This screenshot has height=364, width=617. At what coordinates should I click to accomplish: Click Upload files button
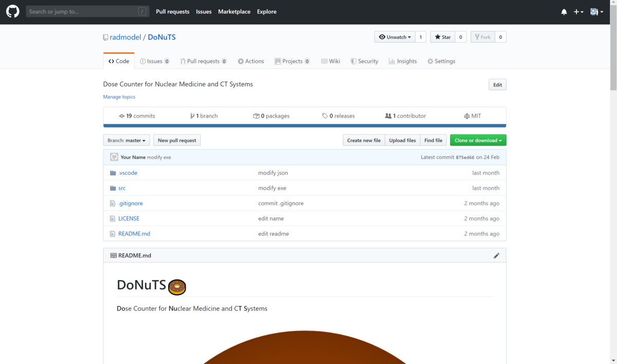[403, 140]
